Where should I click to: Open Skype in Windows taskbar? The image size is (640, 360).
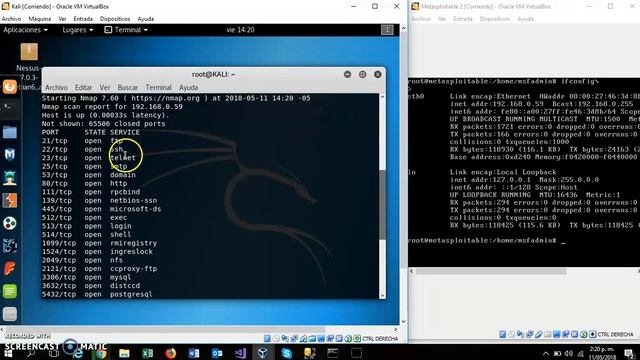(287, 353)
